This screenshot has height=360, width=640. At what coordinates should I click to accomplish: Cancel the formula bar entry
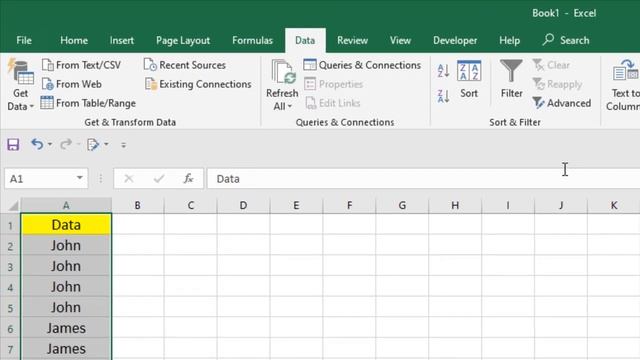129,178
